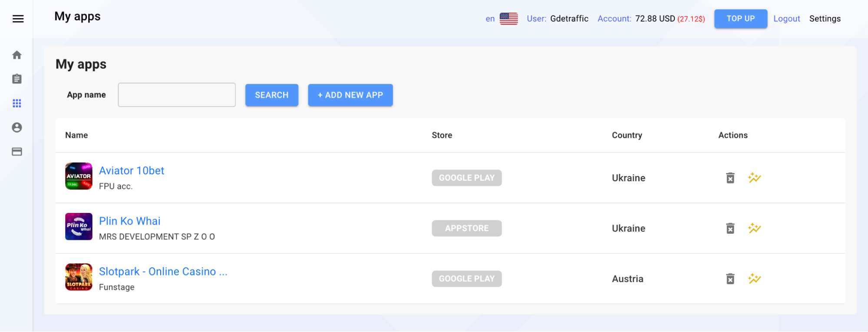Open Settings in the header
Image resolution: width=868 pixels, height=332 pixels.
click(x=825, y=19)
